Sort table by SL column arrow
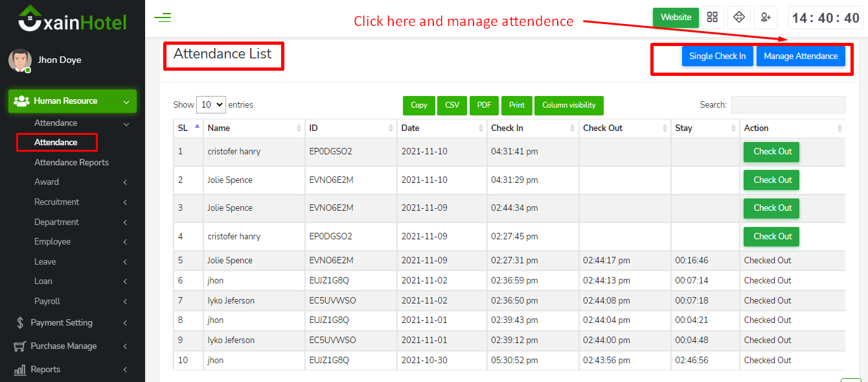The image size is (868, 382). (x=197, y=127)
